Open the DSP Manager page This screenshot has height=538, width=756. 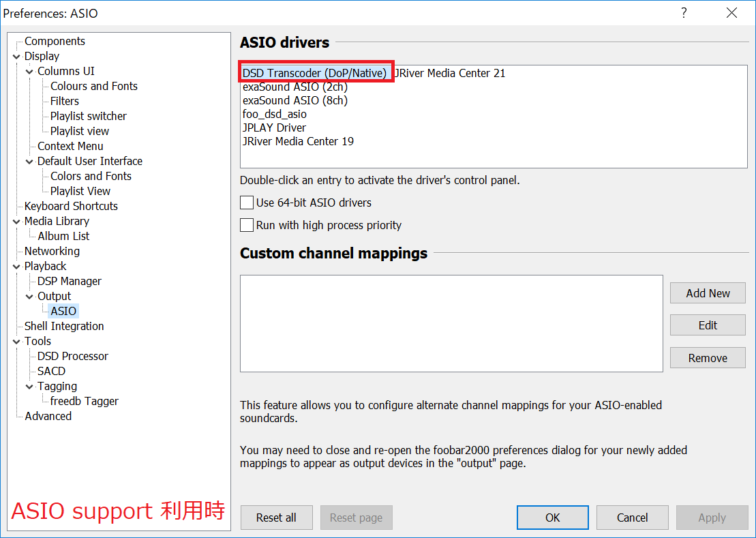tap(70, 281)
